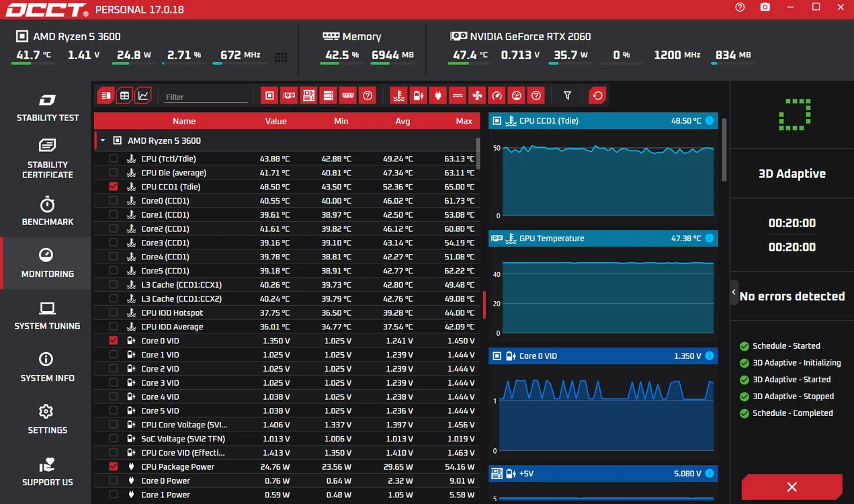854x504 pixels.
Task: Click the 'No errors detected' status text
Action: (x=792, y=296)
